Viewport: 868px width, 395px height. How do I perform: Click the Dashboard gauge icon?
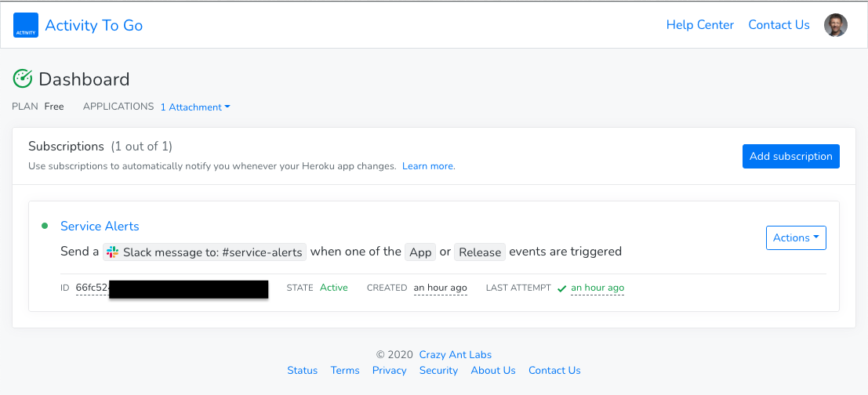click(23, 78)
